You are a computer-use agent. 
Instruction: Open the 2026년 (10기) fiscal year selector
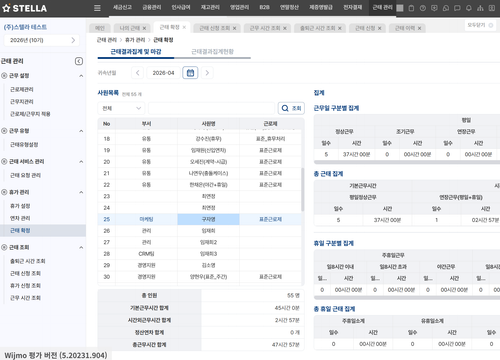42,40
